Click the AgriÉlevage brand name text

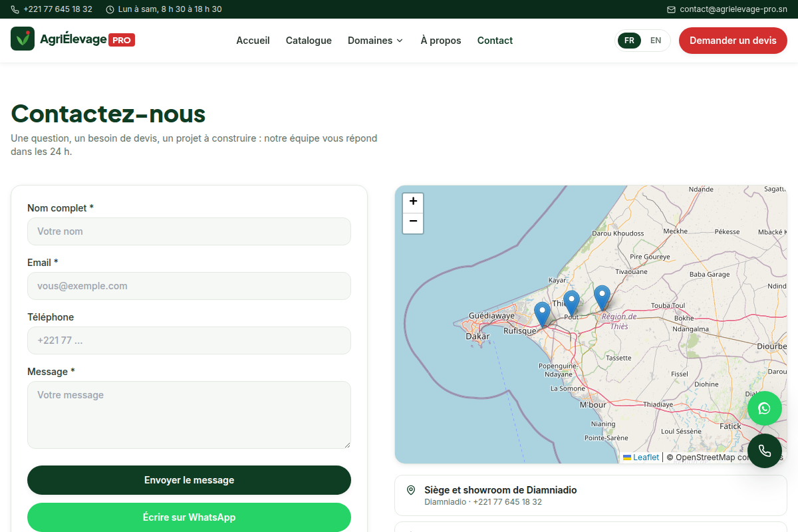(x=73, y=39)
